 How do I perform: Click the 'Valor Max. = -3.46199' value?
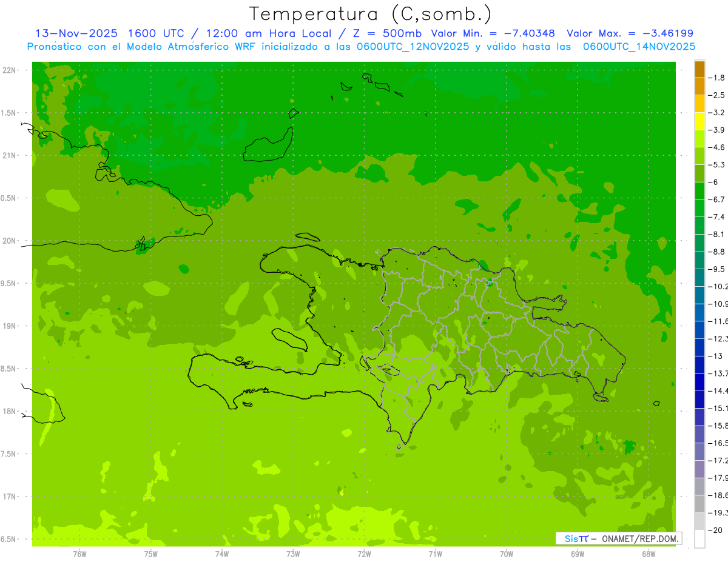click(x=630, y=33)
